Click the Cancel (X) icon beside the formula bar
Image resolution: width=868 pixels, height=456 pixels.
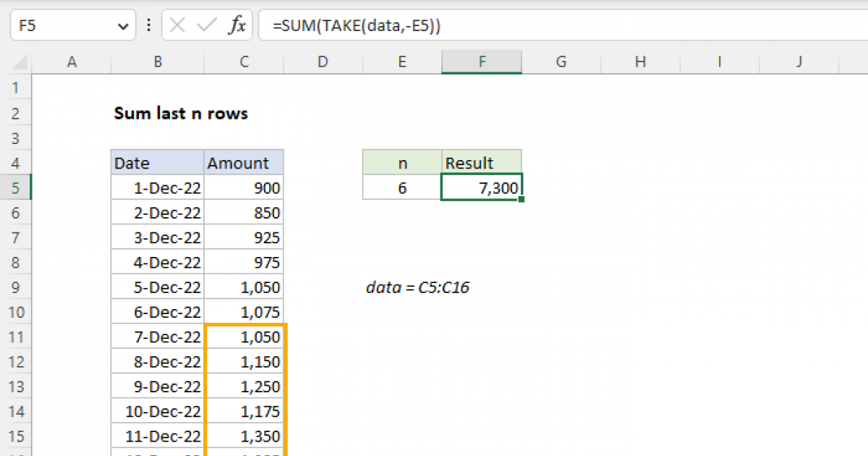[176, 24]
